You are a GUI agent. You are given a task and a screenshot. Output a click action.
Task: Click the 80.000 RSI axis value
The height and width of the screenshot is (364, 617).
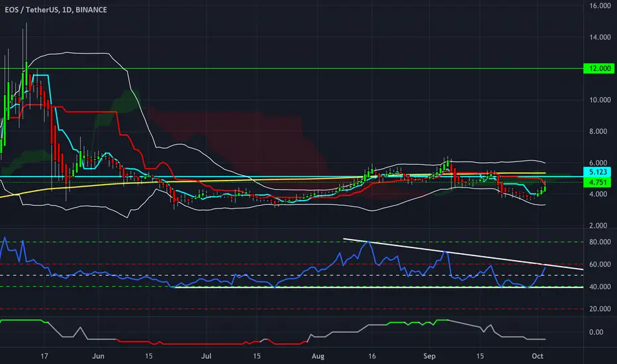(600, 242)
